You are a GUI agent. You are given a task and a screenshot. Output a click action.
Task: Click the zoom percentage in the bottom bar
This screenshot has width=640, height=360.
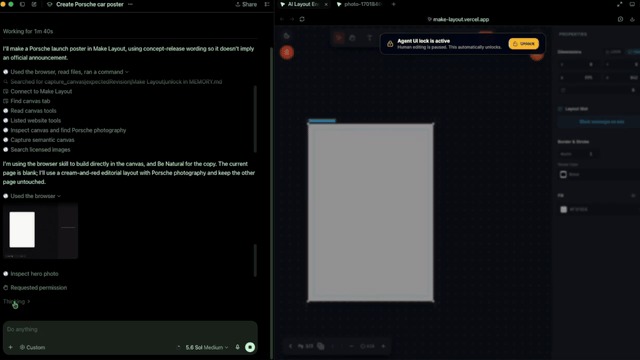(367, 346)
